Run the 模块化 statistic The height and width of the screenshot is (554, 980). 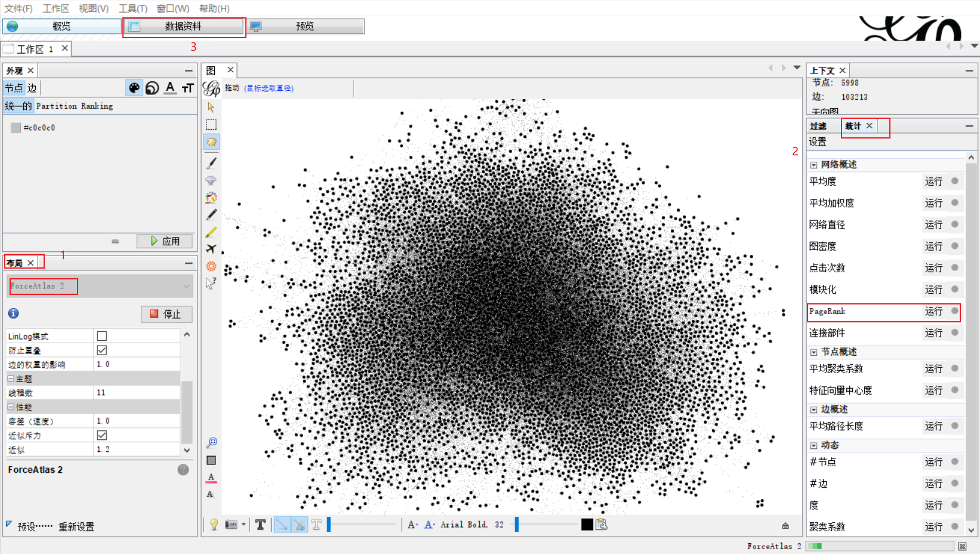(x=934, y=290)
